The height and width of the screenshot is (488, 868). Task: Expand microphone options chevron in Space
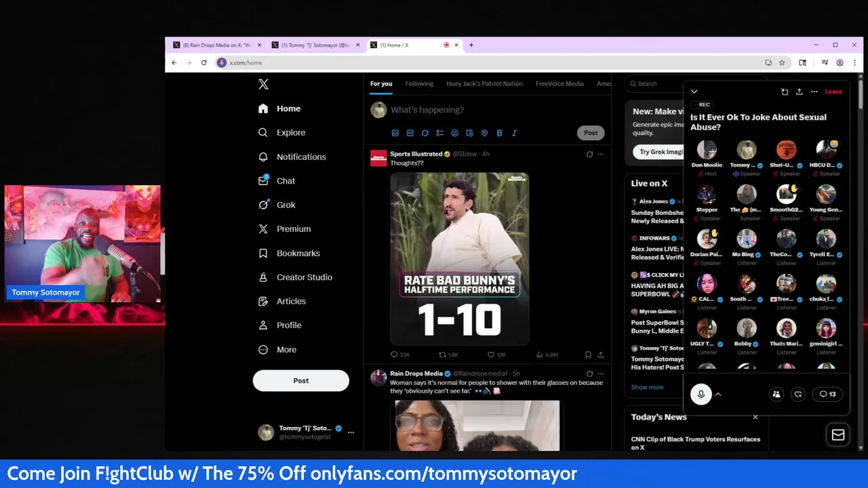coord(718,394)
